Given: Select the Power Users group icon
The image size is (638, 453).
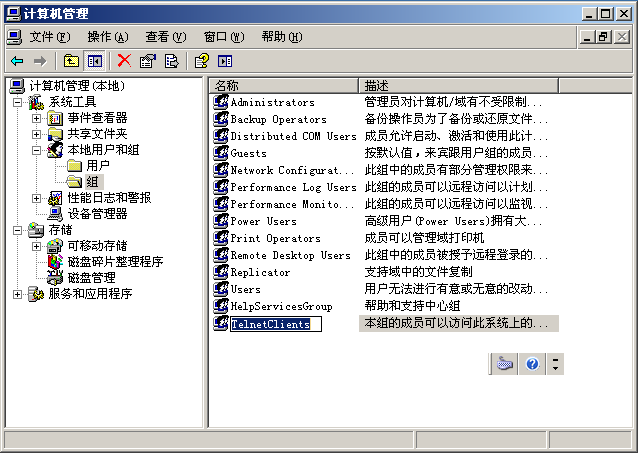Looking at the screenshot, I should click(221, 221).
